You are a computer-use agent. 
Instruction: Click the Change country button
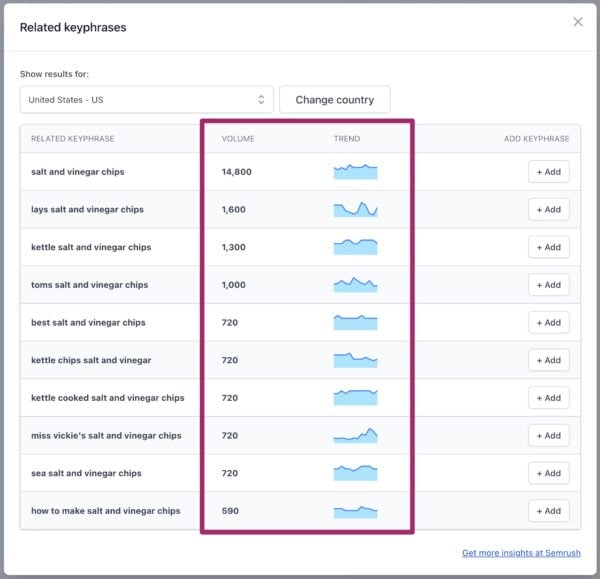tap(334, 100)
